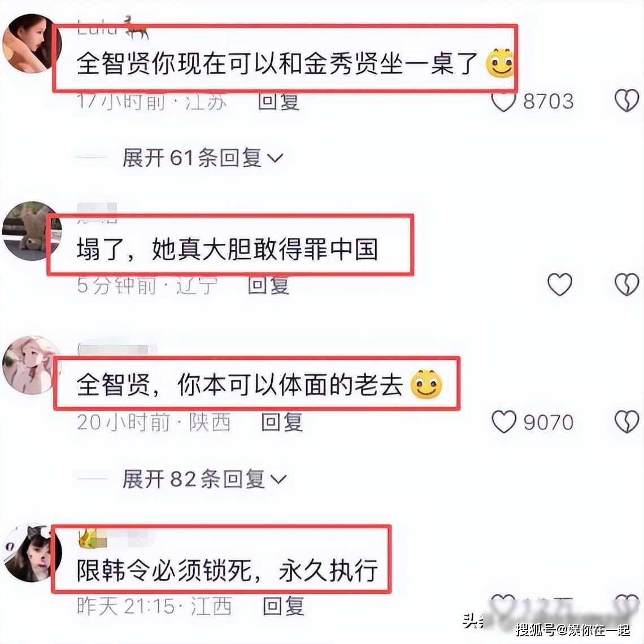Like the comment with 8703 likes

[503, 102]
